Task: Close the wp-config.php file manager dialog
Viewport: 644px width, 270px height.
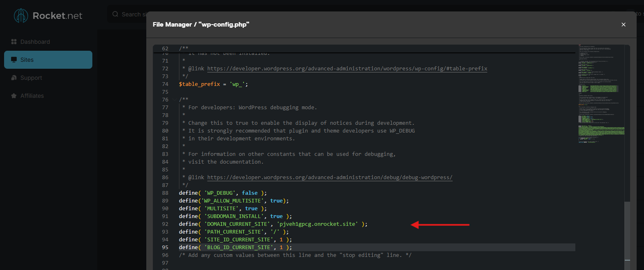Action: (624, 25)
